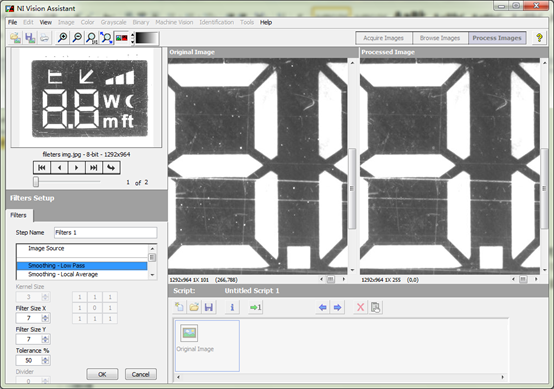The image size is (554, 389).
Task: Select Smoothing - Local Average filter
Action: [82, 274]
